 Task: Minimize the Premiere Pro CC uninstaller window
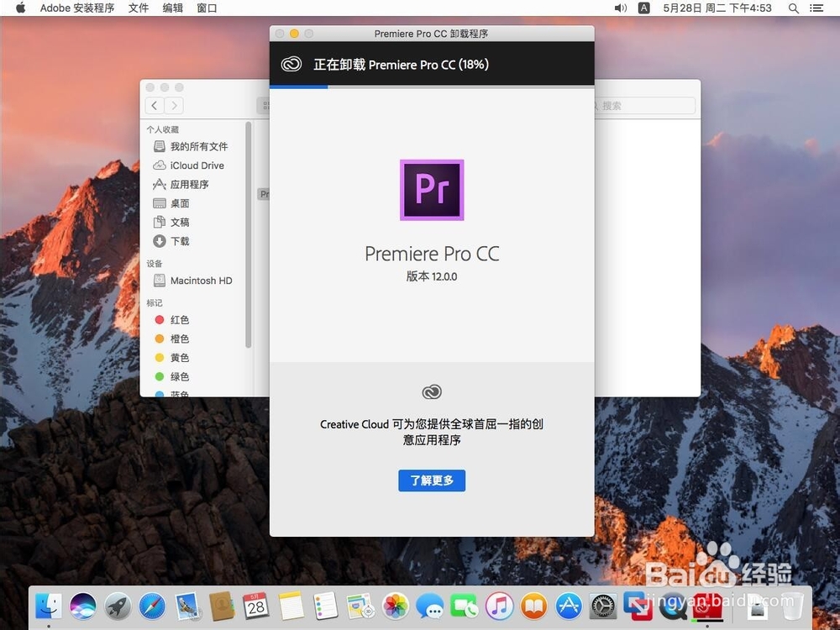(294, 34)
